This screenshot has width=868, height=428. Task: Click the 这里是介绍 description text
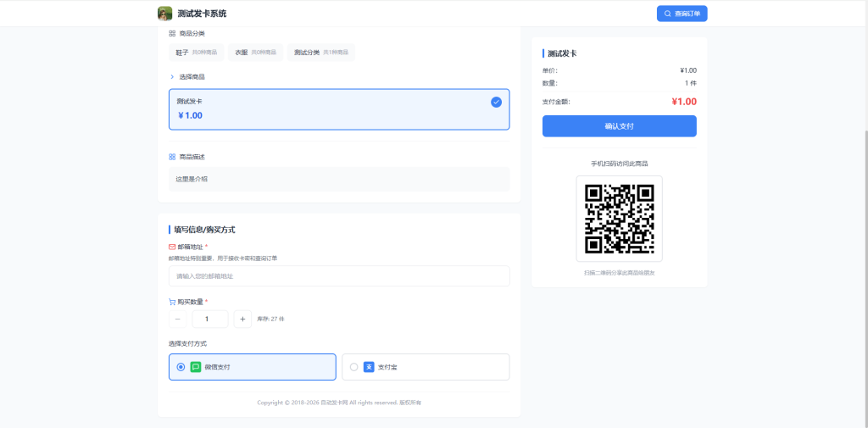192,179
